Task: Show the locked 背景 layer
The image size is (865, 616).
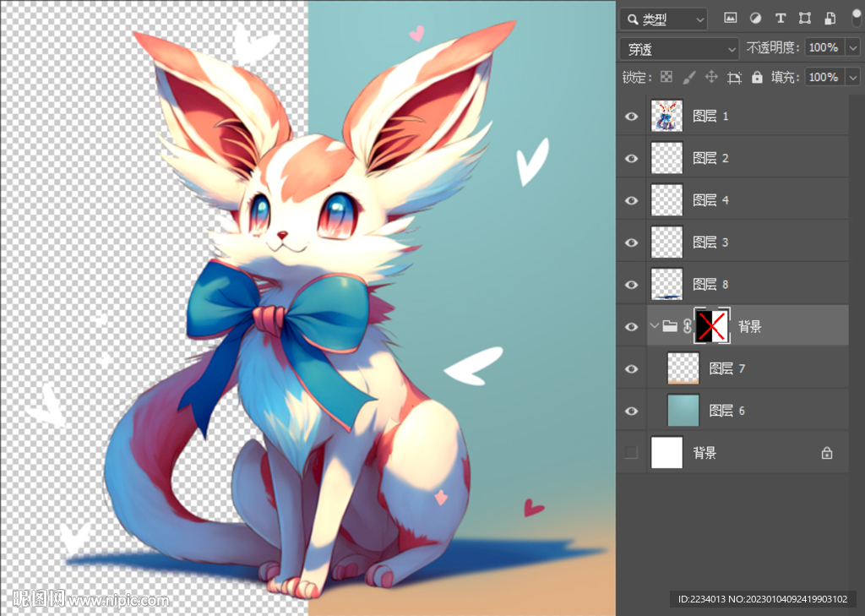Action: click(631, 453)
